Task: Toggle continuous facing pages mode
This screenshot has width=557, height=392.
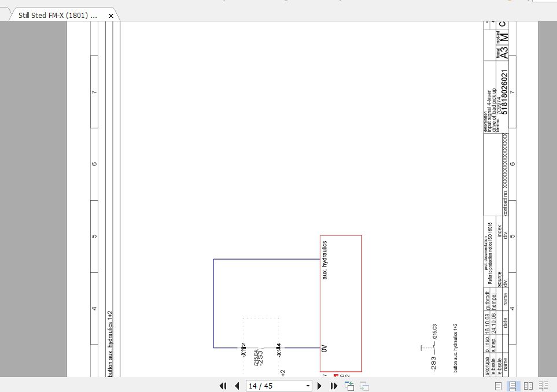Action: click(x=543, y=386)
